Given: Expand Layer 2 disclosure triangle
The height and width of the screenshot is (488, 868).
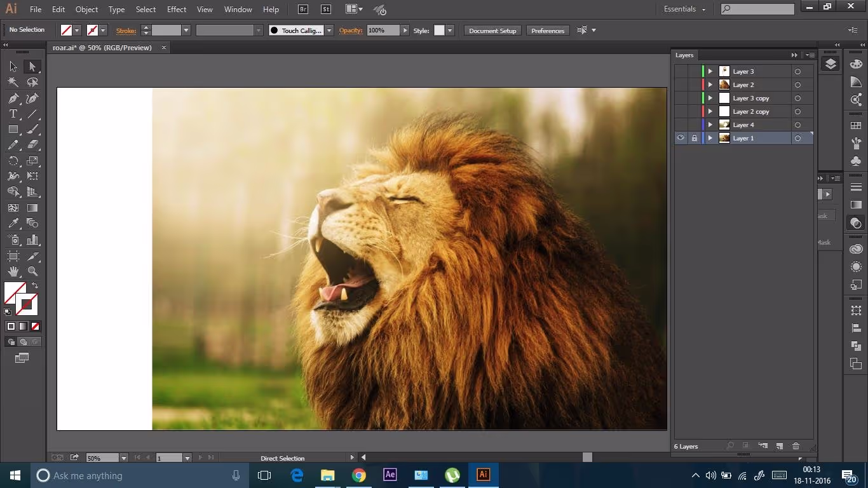Looking at the screenshot, I should pos(710,85).
